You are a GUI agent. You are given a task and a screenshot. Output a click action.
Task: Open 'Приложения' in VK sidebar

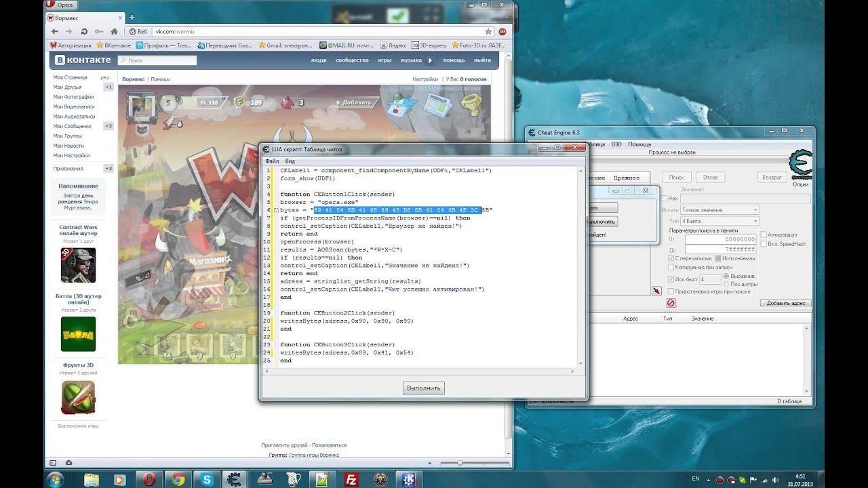(x=68, y=168)
